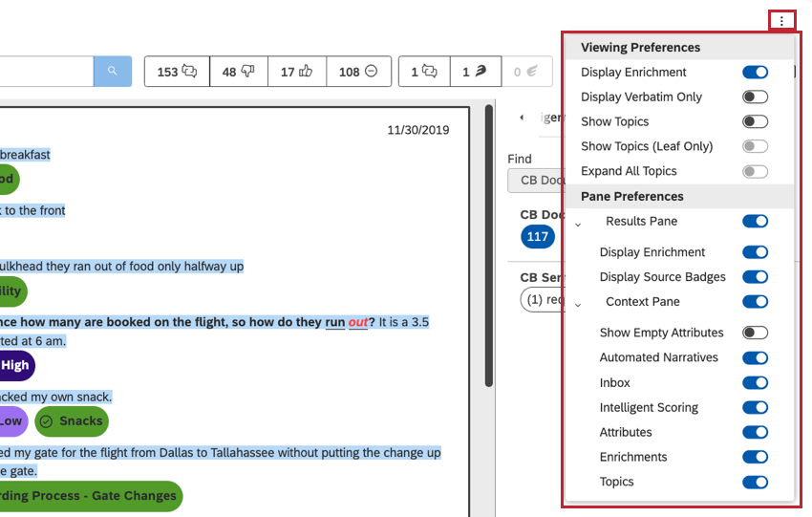
Task: Click the left arrow in context pane
Action: coord(522,118)
